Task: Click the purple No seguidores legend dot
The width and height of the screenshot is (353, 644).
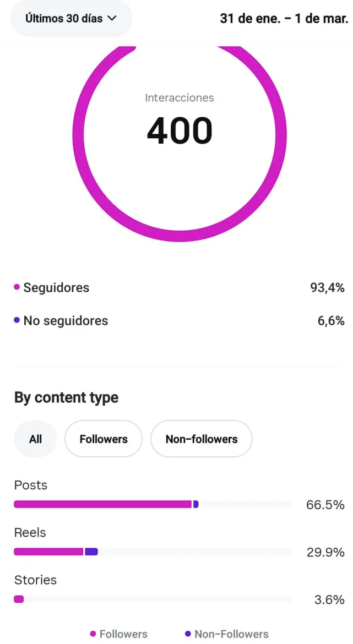Action: click(17, 320)
